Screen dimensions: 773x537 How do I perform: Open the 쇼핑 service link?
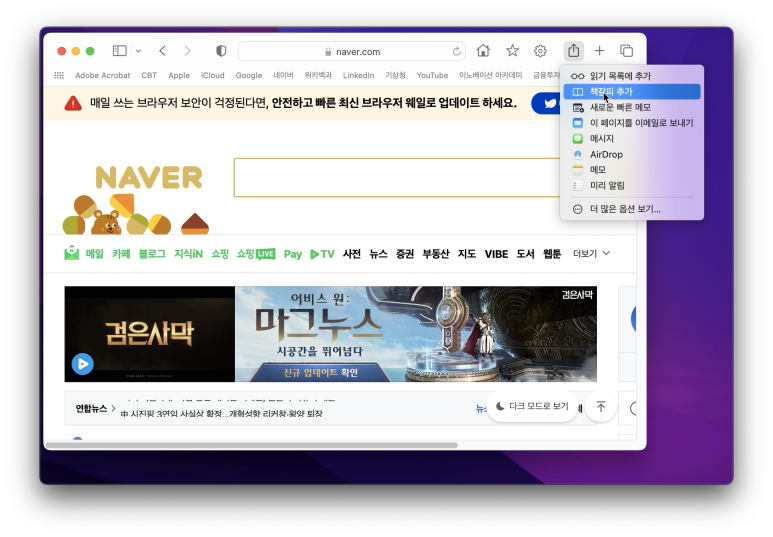[x=220, y=254]
